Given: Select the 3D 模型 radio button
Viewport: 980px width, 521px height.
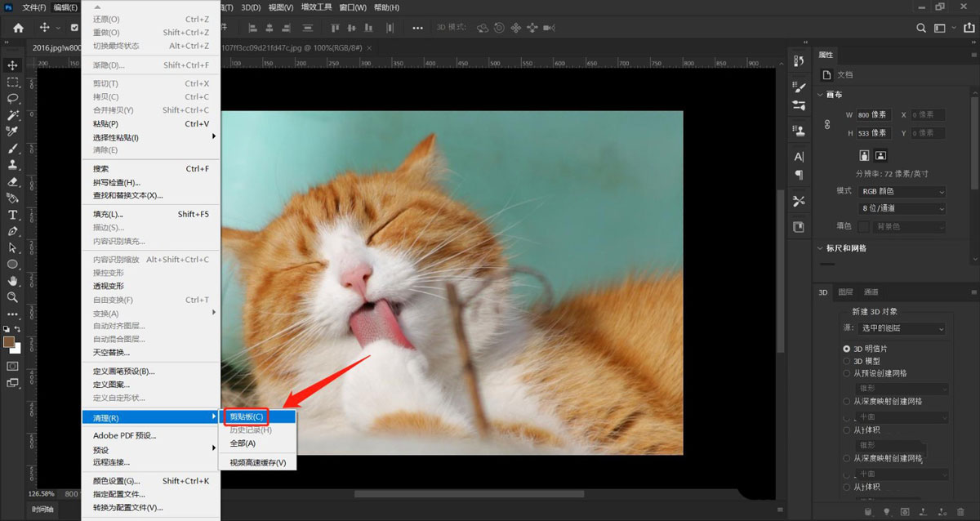Looking at the screenshot, I should coord(847,359).
